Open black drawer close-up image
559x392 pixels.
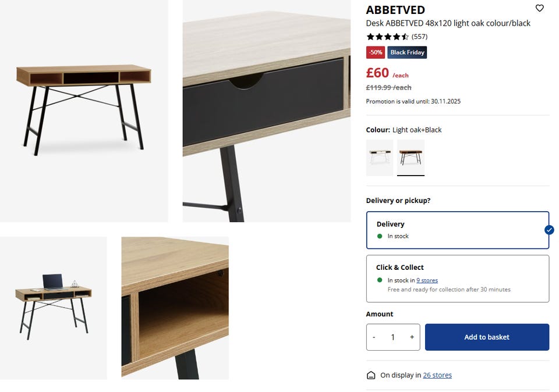[x=267, y=111]
